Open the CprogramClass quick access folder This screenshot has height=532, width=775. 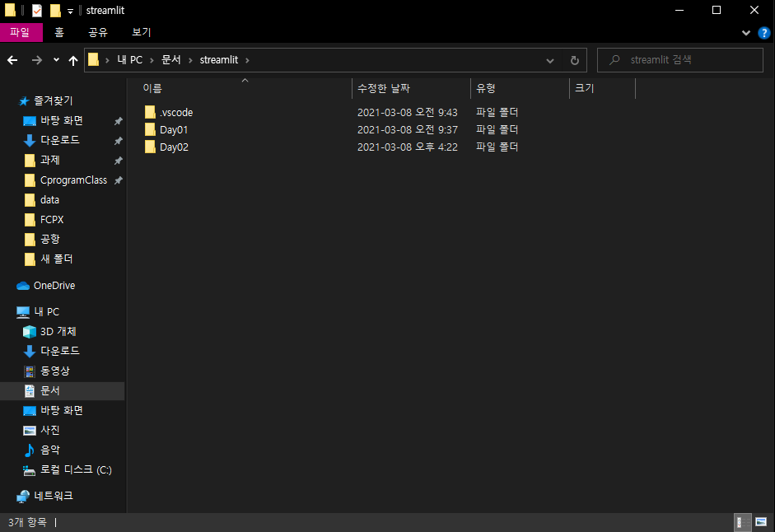tap(73, 180)
